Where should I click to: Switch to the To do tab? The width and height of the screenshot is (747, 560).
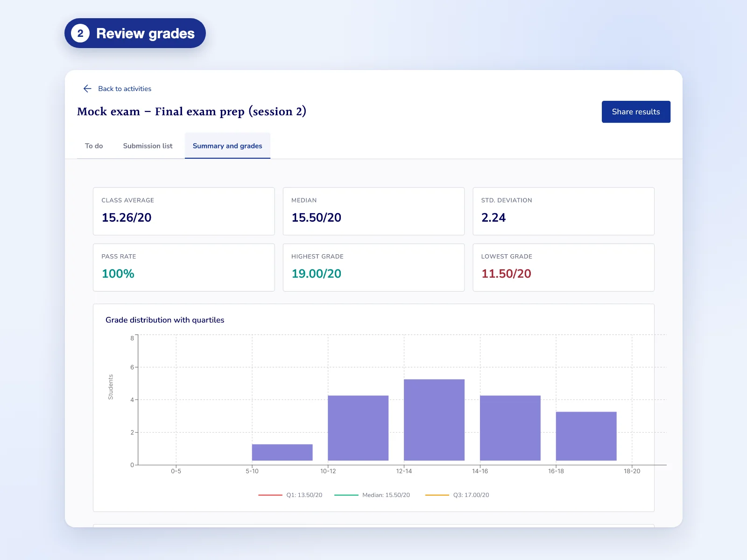[x=94, y=146]
